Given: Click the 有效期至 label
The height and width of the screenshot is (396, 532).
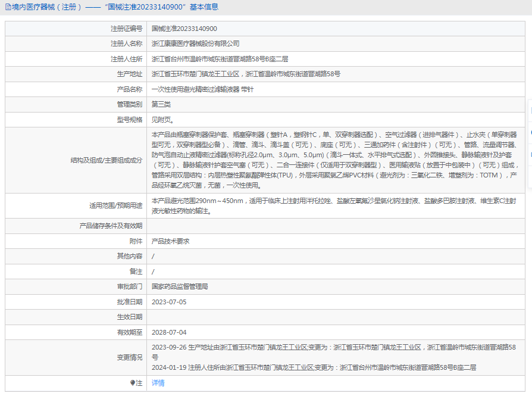Looking at the screenshot, I should [x=130, y=332].
